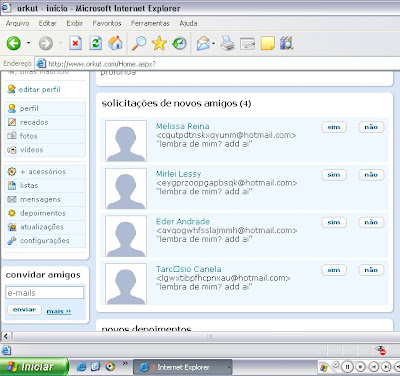Open Eder Andrade's profile name link
The height and width of the screenshot is (376, 400).
click(x=183, y=222)
